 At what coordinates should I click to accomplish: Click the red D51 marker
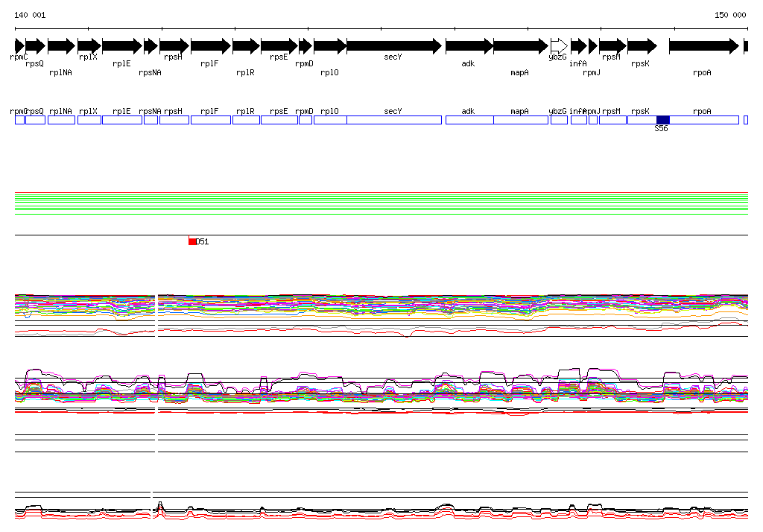192,241
